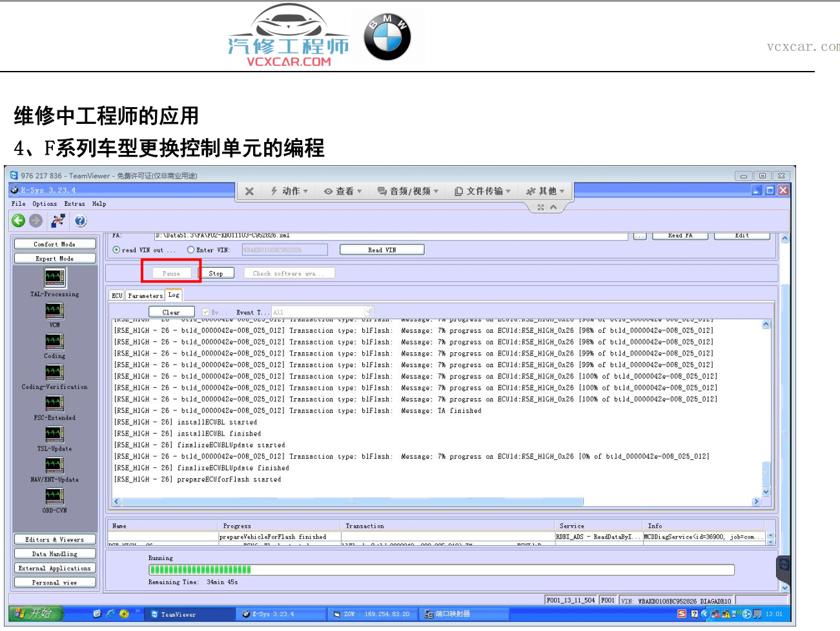Select the TAL-Processing module icon
840x631 pixels.
pos(54,279)
